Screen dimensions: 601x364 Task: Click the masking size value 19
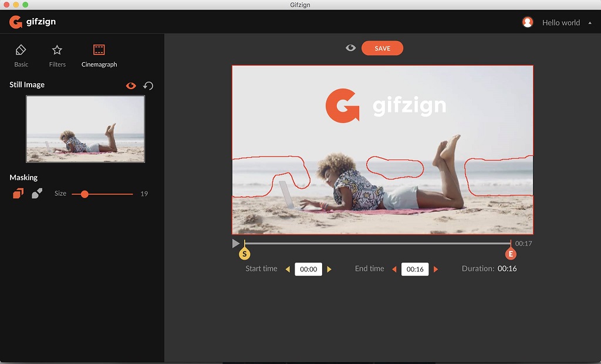144,193
